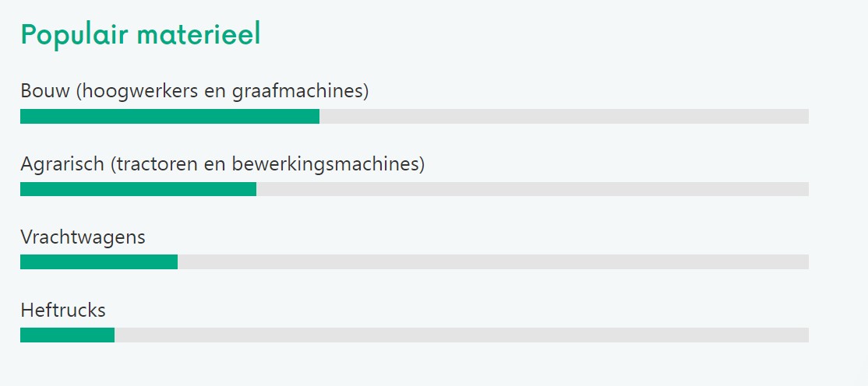Click the word 'hoogwerkers'
Image resolution: width=868 pixels, height=386 pixels.
[129, 91]
